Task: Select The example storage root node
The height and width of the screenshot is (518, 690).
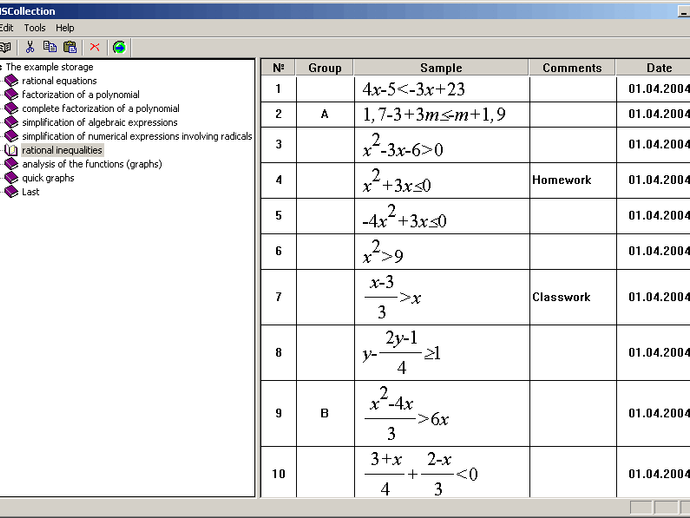Action: point(50,67)
